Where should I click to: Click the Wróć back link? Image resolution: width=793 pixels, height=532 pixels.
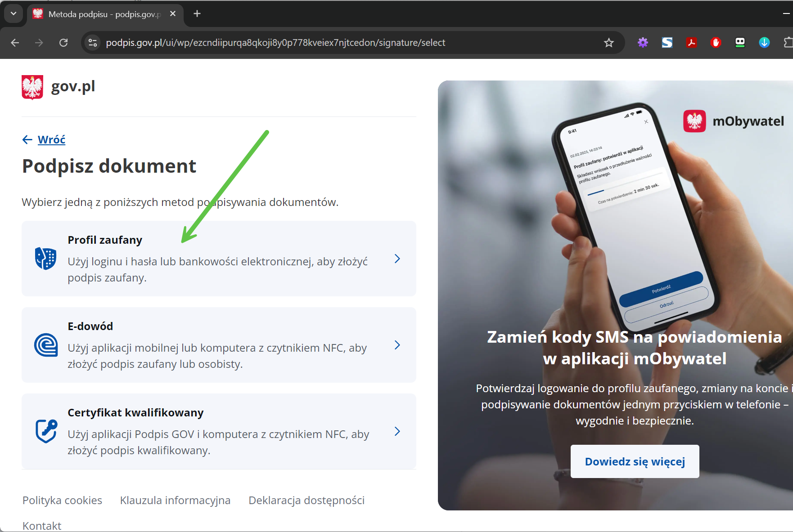click(51, 140)
